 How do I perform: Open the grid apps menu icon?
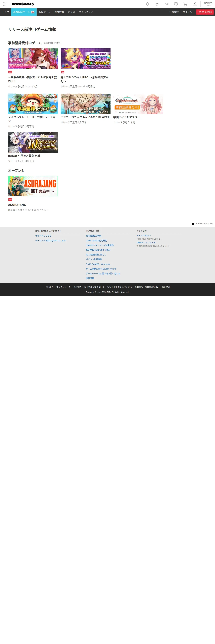tap(5, 4)
